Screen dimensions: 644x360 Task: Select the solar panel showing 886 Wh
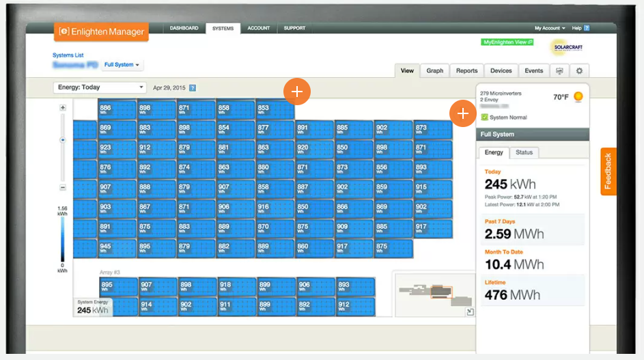click(117, 109)
